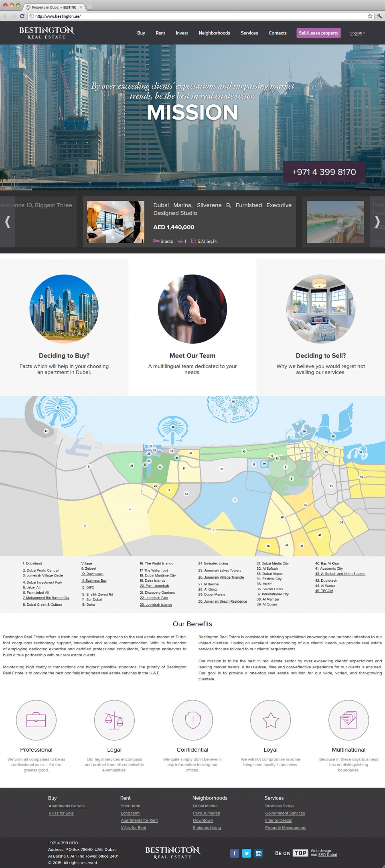This screenshot has width=385, height=868.
Task: Open the Facebook icon in the footer
Action: click(x=235, y=853)
